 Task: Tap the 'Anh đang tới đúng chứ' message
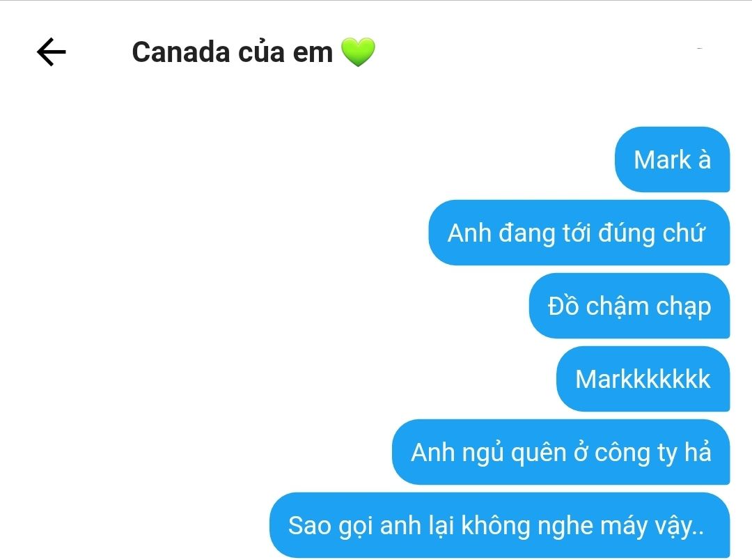(x=579, y=233)
